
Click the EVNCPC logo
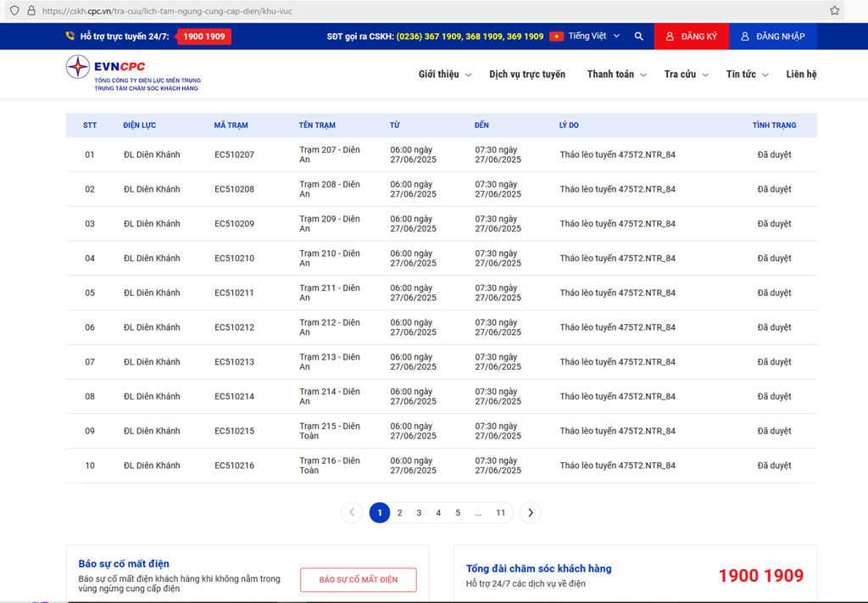point(133,74)
